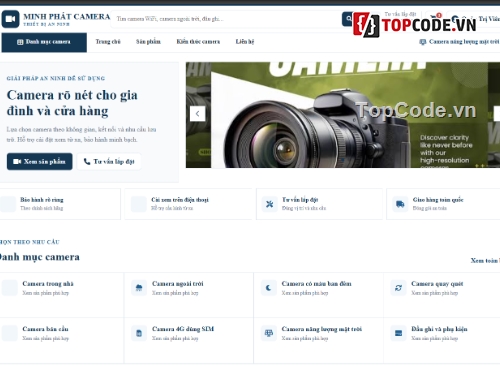Go to the Trang chủ menu item
The height and width of the screenshot is (375, 500).
108,42
